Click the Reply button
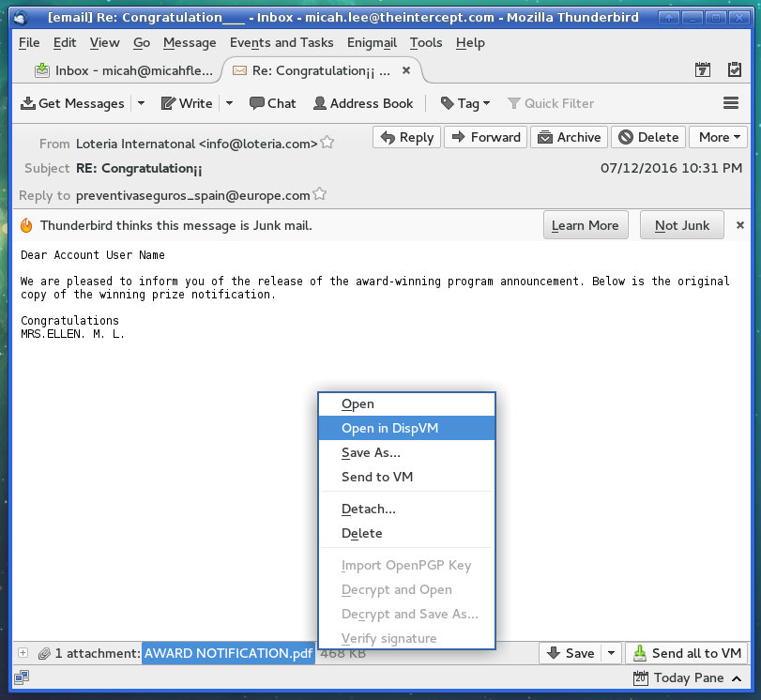 pos(406,137)
